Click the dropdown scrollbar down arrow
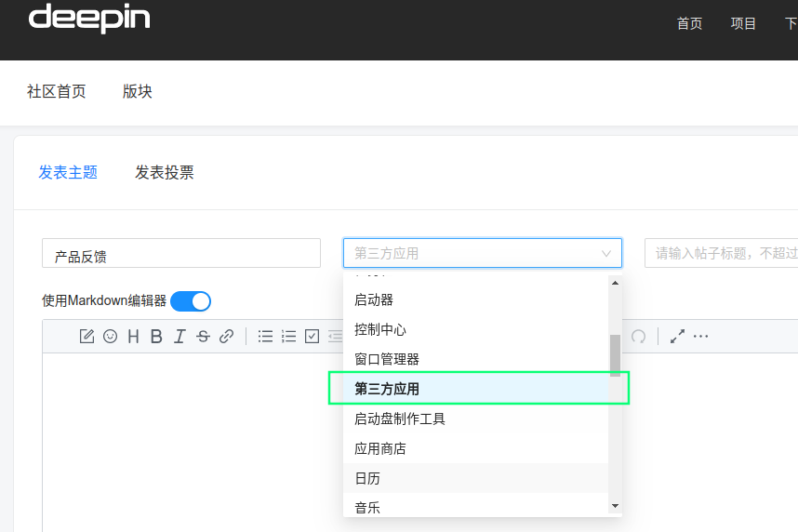This screenshot has width=798, height=532. [616, 506]
